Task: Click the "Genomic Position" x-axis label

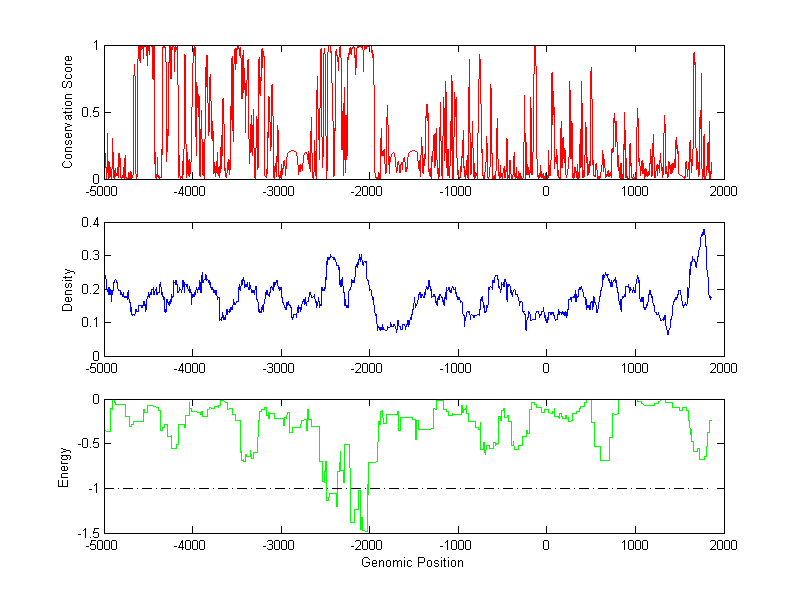Action: [413, 562]
